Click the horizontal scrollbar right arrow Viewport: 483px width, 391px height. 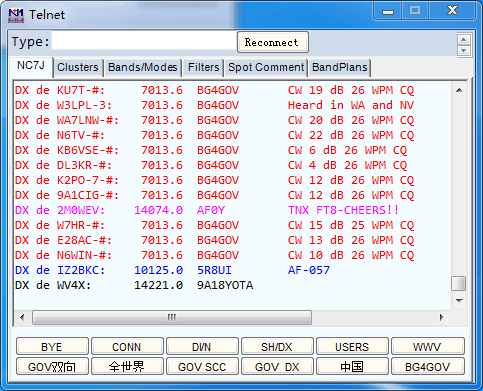[x=442, y=317]
